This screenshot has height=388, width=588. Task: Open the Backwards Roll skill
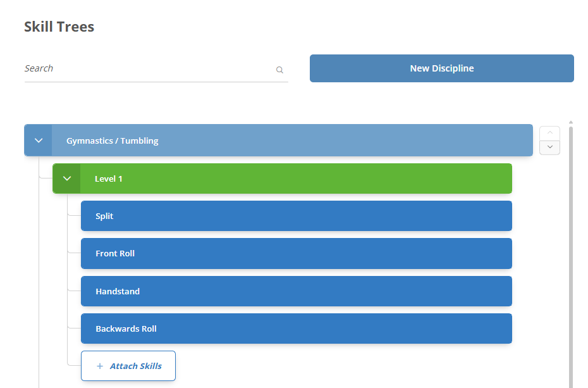coord(297,329)
